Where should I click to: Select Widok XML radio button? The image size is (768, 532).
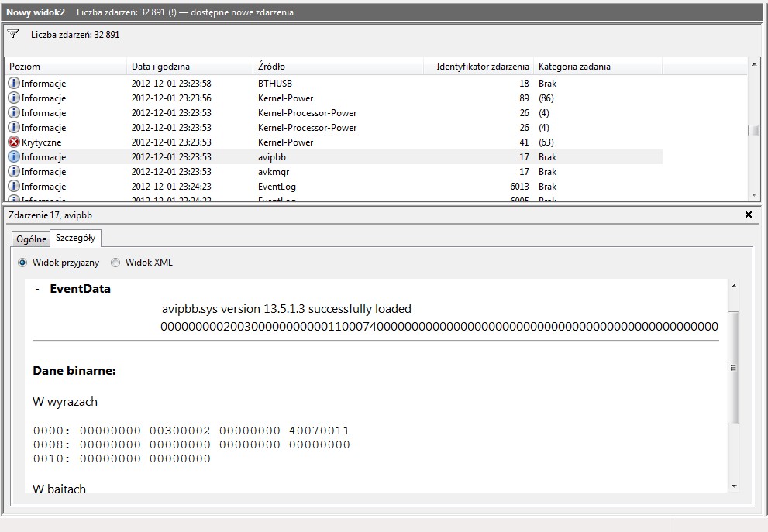click(115, 263)
